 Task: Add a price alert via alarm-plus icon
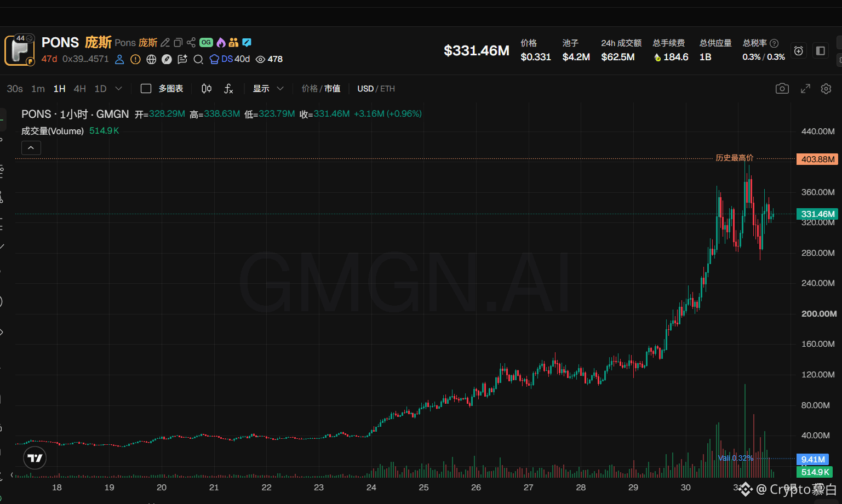click(x=799, y=51)
